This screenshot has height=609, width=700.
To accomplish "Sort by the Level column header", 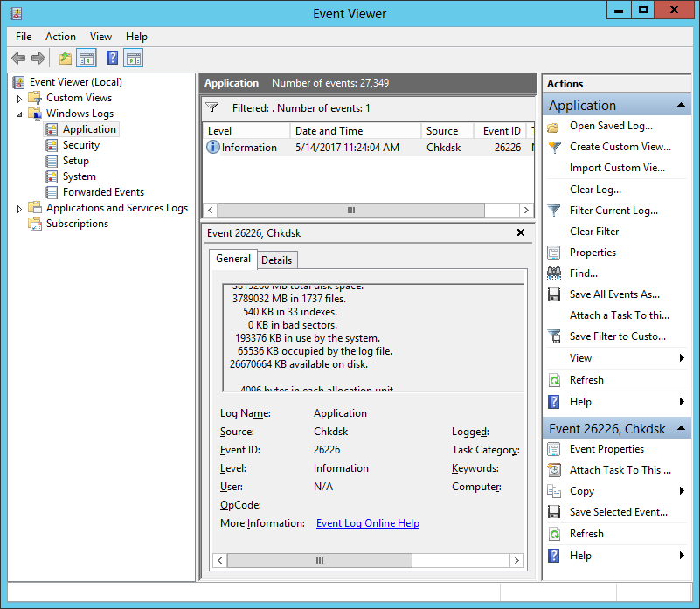I will pyautogui.click(x=246, y=131).
